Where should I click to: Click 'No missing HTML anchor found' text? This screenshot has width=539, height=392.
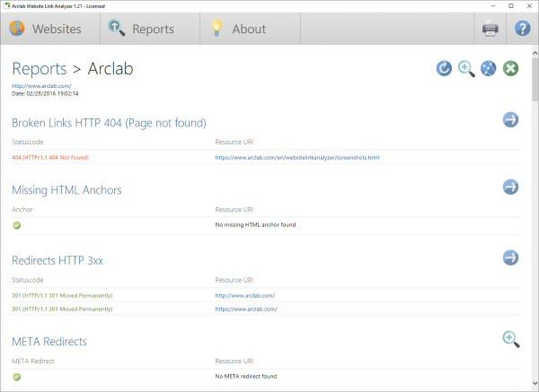(x=255, y=225)
